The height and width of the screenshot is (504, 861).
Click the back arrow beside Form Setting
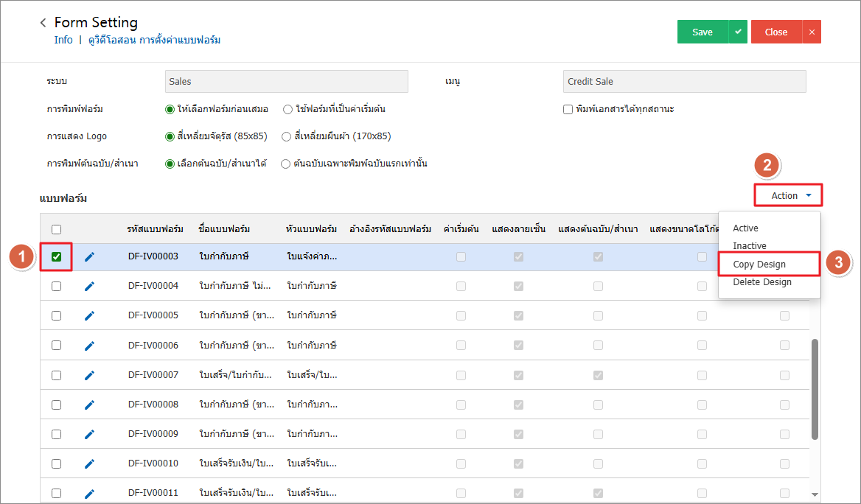tap(43, 24)
